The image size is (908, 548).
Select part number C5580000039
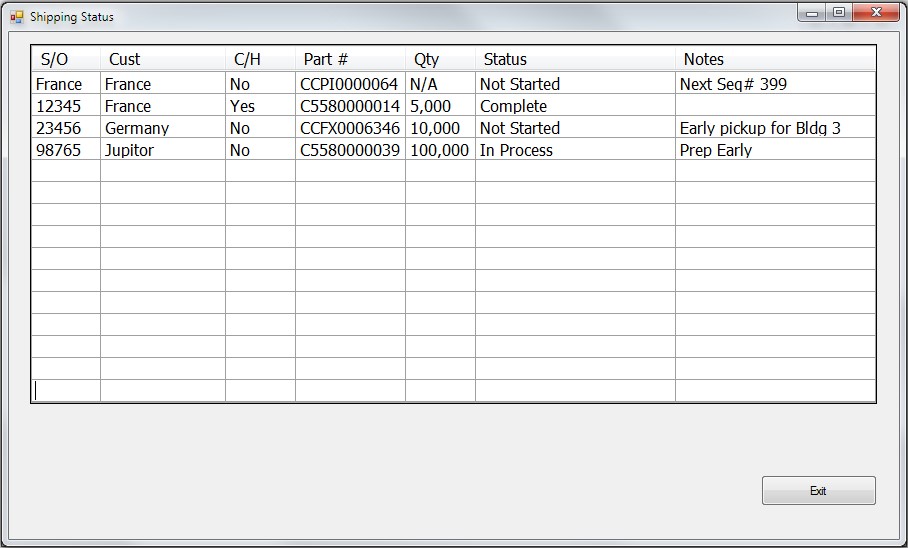click(350, 150)
